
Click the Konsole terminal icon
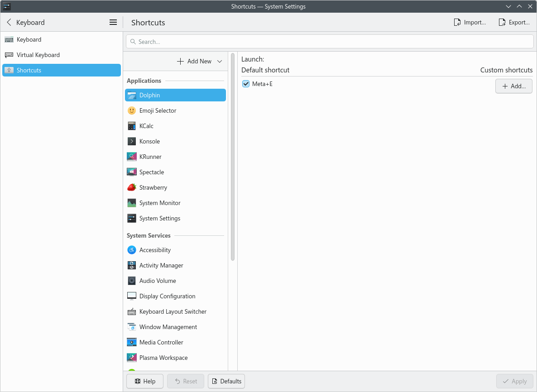click(x=132, y=141)
